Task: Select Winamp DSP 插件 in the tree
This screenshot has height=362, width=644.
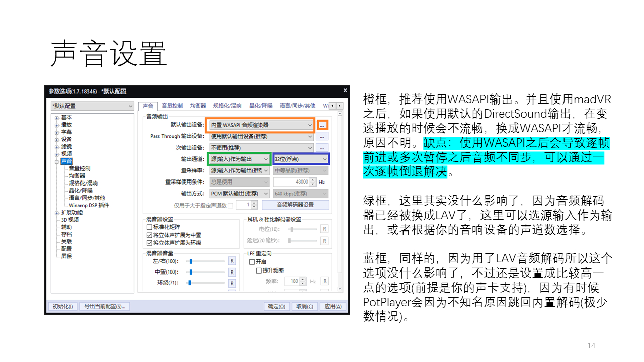Action: click(89, 205)
